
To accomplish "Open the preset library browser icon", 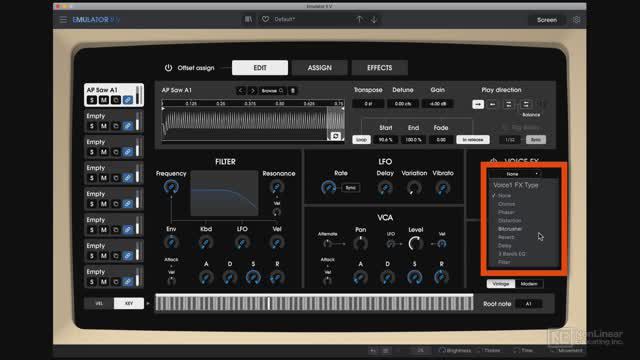I will pos(248,19).
